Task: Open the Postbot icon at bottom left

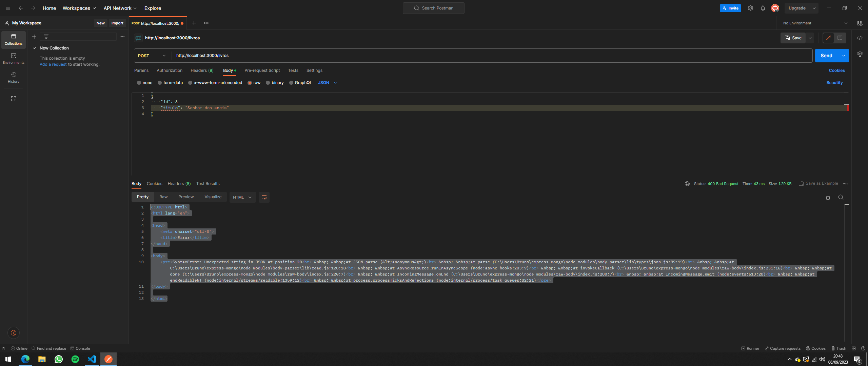Action: point(14,333)
